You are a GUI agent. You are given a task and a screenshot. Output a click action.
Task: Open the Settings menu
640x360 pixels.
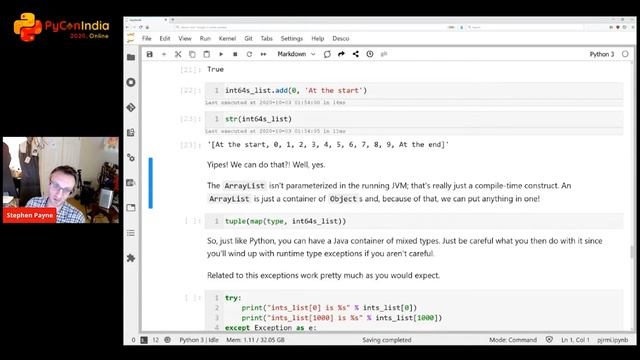(292, 38)
